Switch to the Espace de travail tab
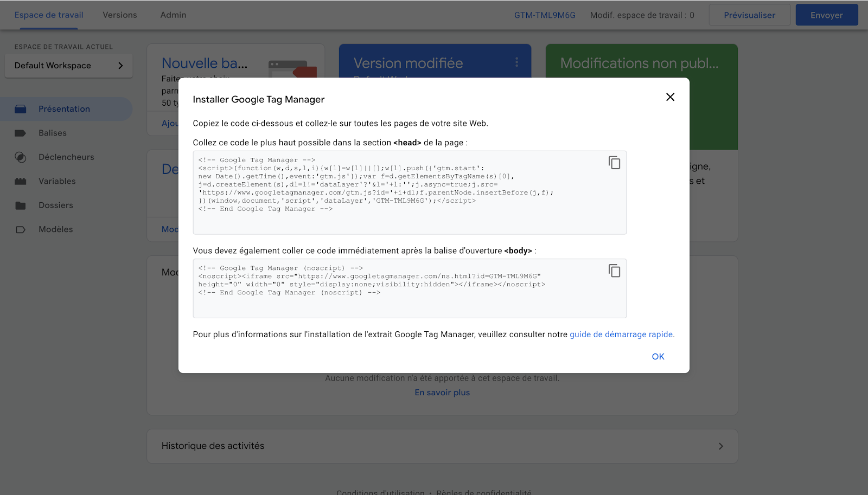The width and height of the screenshot is (868, 495). point(49,15)
